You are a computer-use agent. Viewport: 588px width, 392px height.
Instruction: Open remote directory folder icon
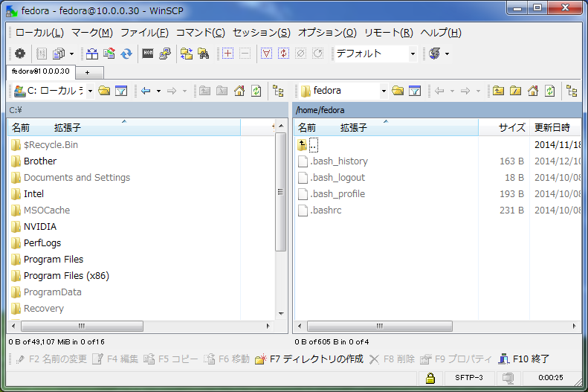click(x=398, y=91)
